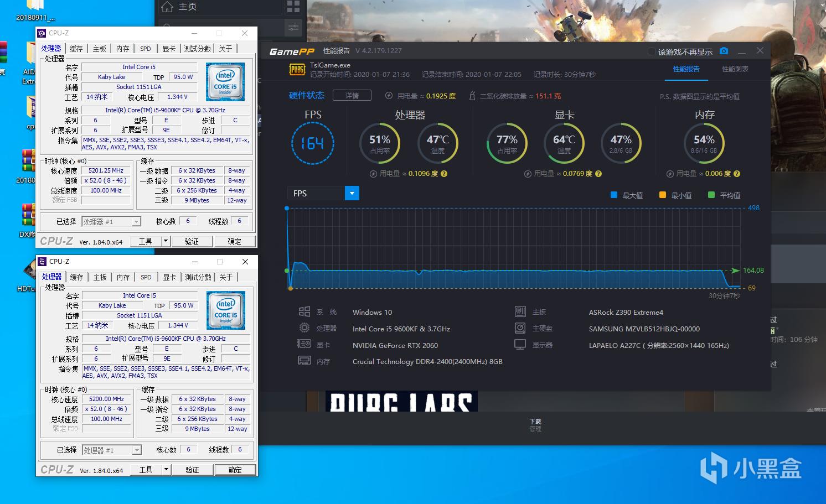Click Intel Core i5 logo in lower CPU-Z

point(226,310)
